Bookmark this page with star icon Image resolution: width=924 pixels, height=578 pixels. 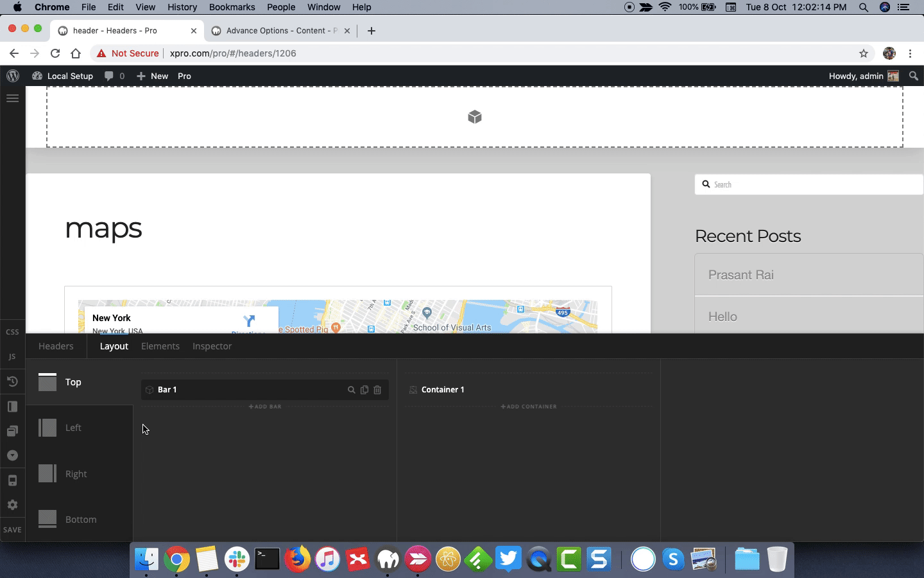click(864, 53)
